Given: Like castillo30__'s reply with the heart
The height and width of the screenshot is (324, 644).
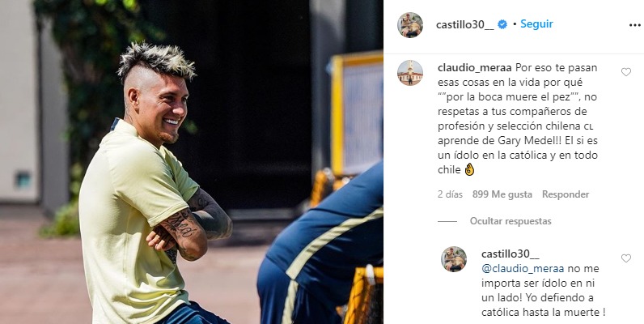Looking at the screenshot, I should tap(625, 258).
